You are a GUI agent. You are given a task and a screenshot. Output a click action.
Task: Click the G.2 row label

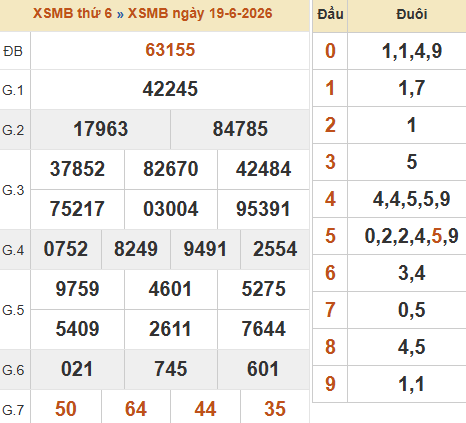(13, 130)
